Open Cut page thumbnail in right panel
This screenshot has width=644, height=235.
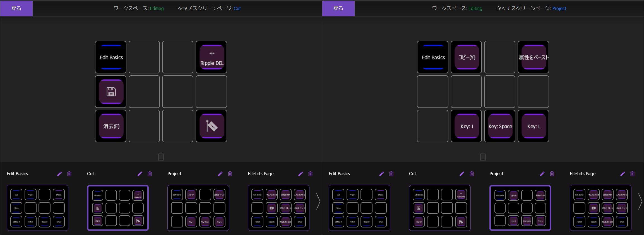[440, 208]
